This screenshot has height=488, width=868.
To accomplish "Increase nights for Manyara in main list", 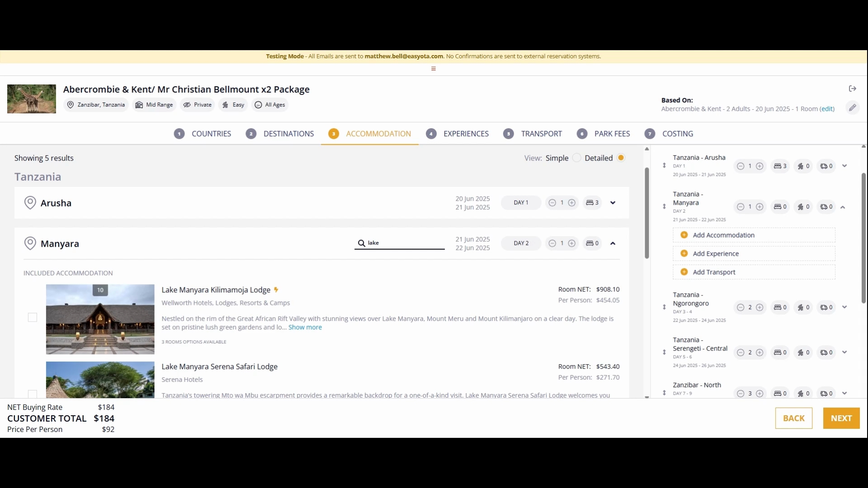I will [x=572, y=244].
